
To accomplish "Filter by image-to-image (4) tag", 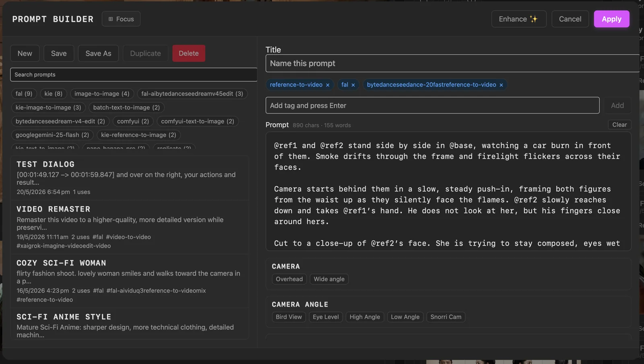I will [x=102, y=94].
